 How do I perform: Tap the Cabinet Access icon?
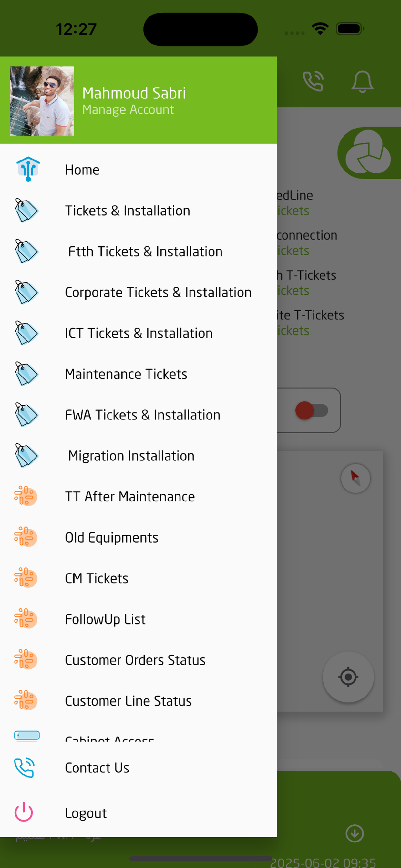point(27,735)
